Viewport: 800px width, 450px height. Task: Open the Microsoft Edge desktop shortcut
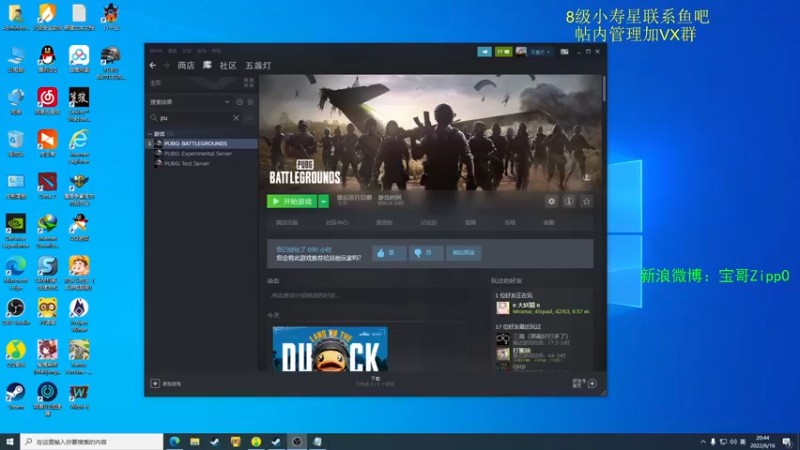pyautogui.click(x=15, y=273)
